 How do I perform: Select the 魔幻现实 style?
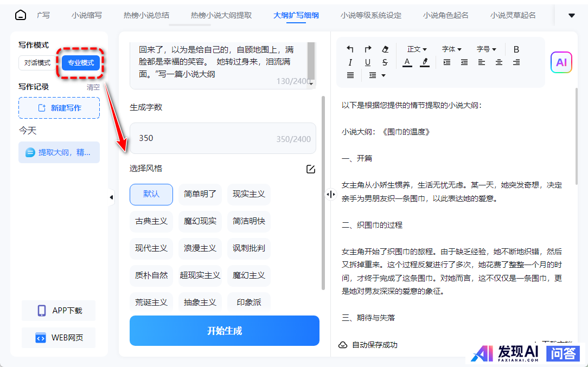tap(200, 221)
